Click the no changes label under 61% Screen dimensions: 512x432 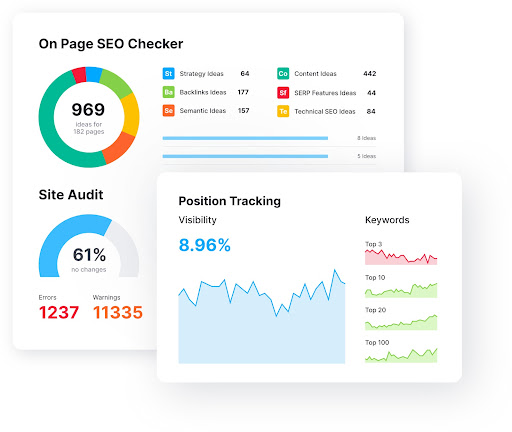point(89,270)
